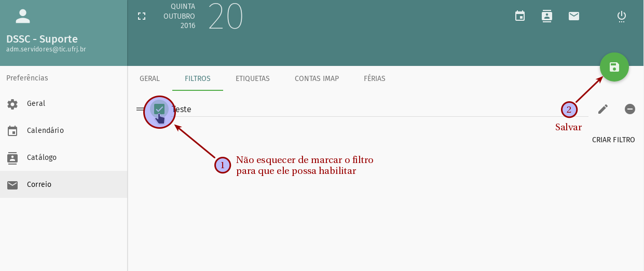
Task: Open the ETIQUETAS tab
Action: (x=253, y=79)
